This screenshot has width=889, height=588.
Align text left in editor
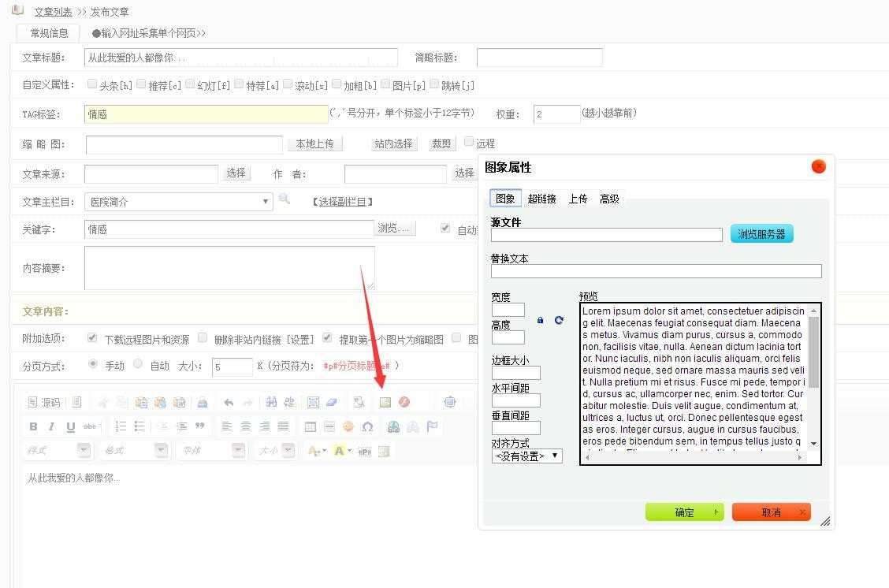click(x=227, y=426)
